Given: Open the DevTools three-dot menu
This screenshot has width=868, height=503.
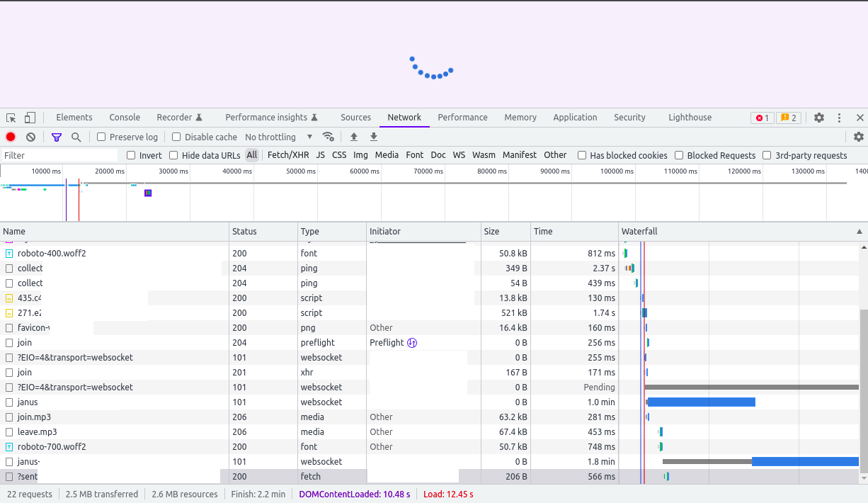Looking at the screenshot, I should point(839,118).
